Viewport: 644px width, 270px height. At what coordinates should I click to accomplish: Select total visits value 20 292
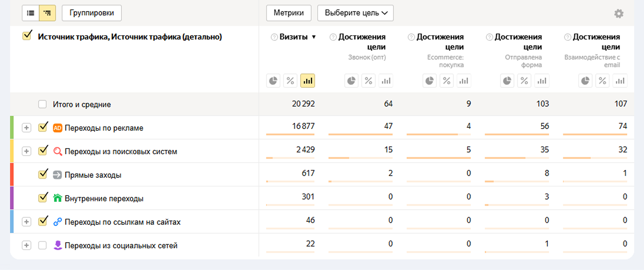(x=304, y=104)
